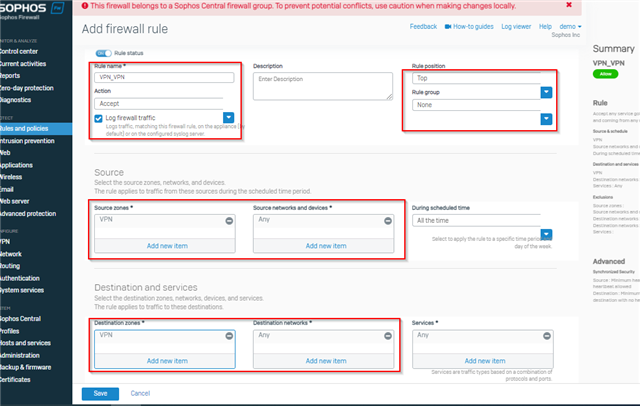Open How-to guides link

tap(473, 27)
